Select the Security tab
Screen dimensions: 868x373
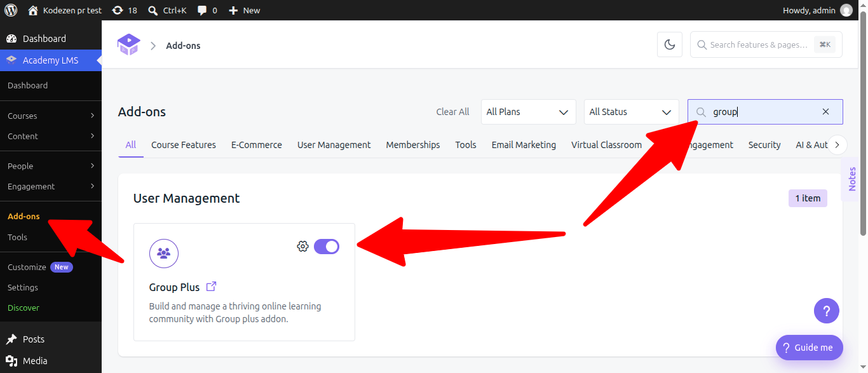[x=764, y=145]
